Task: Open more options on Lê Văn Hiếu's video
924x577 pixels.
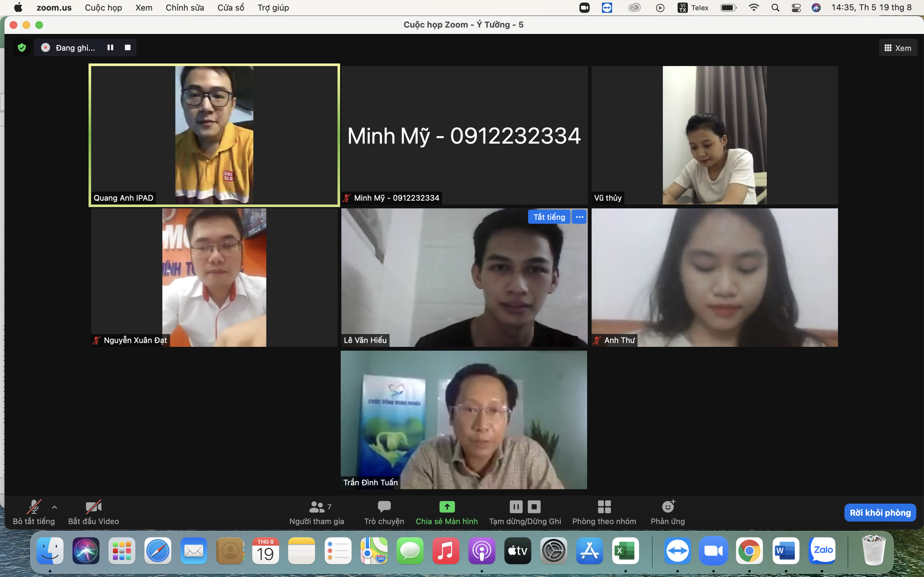Action: coord(579,217)
